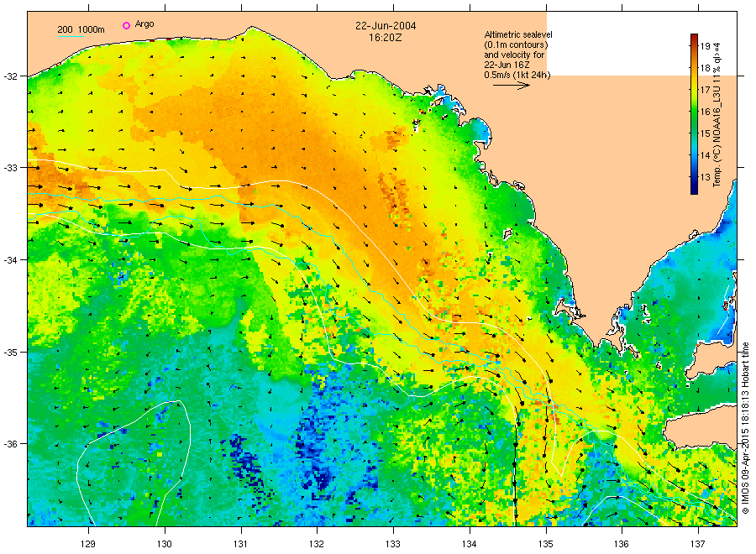Image resolution: width=756 pixels, height=554 pixels.
Task: Click the '136' longitude axis label
Action: tap(622, 544)
